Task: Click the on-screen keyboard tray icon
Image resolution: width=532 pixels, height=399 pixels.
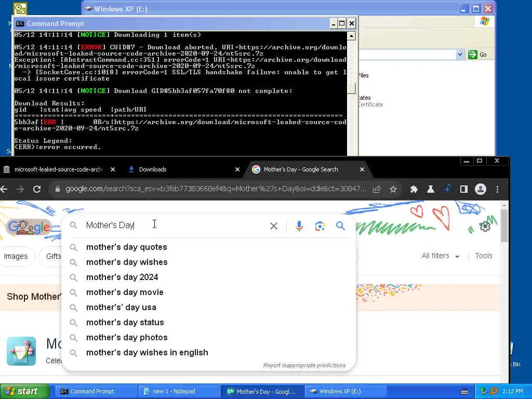Action: [x=464, y=392]
